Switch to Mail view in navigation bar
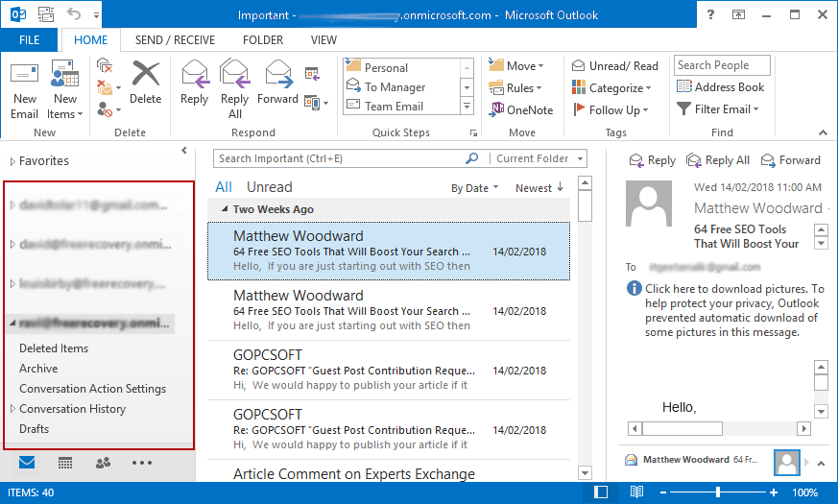This screenshot has height=504, width=838. (27, 463)
